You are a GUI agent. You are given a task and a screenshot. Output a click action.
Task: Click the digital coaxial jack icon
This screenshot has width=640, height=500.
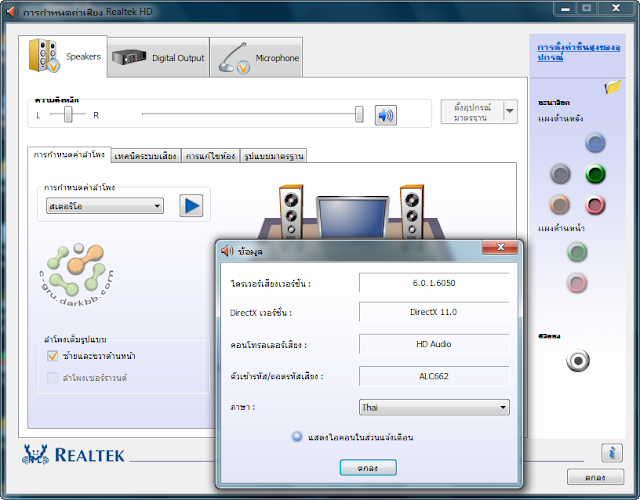pos(578,361)
